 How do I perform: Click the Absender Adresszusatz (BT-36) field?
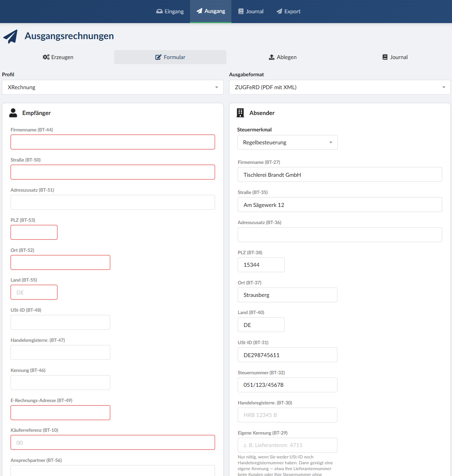click(x=340, y=235)
